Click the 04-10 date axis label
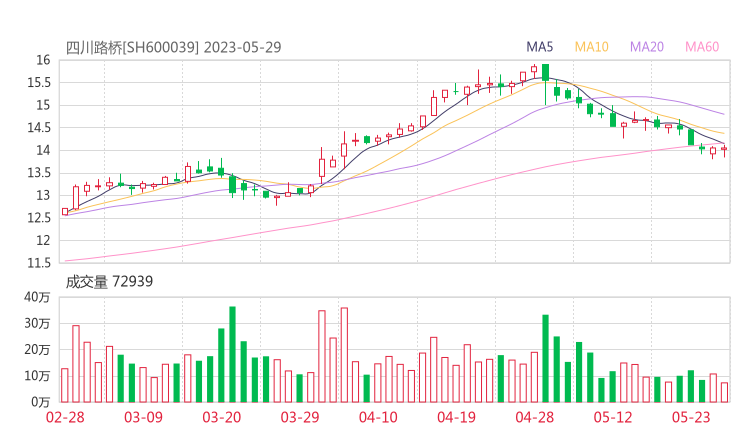 [378, 417]
